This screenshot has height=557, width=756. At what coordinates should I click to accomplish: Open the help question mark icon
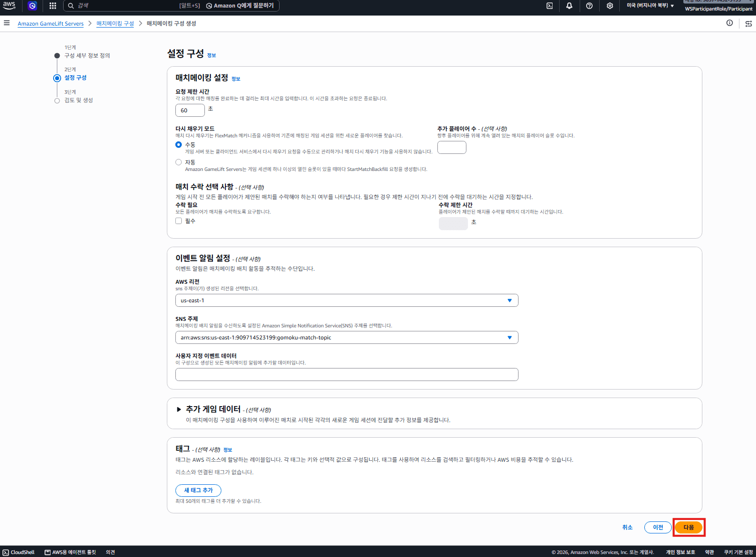pos(589,6)
